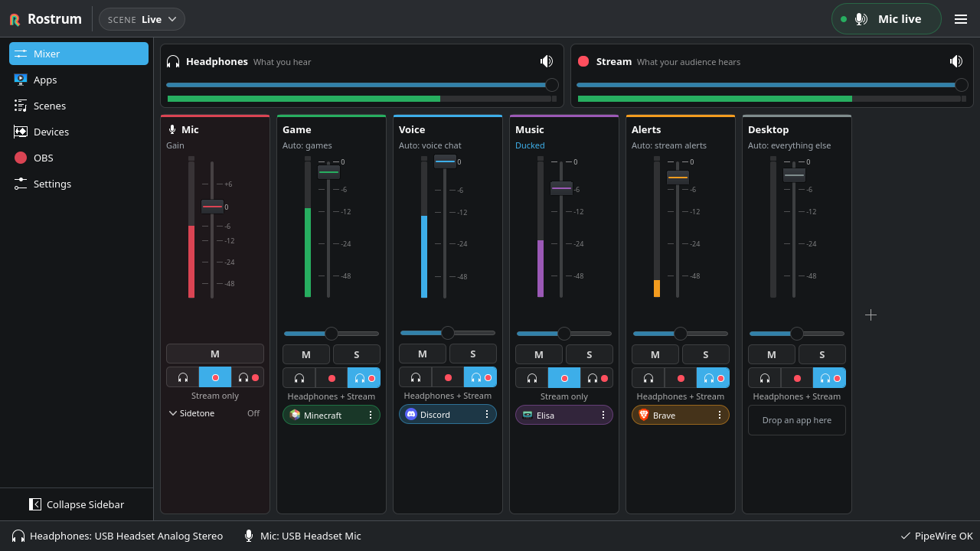Viewport: 980px width, 551px height.
Task: Open Minecraft app options menu
Action: 371,415
